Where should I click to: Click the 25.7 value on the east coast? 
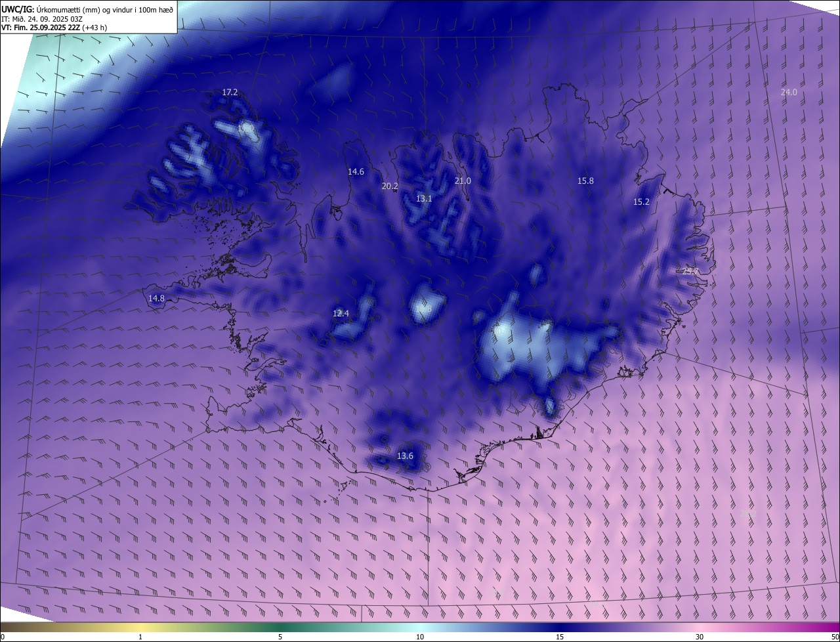(690, 270)
